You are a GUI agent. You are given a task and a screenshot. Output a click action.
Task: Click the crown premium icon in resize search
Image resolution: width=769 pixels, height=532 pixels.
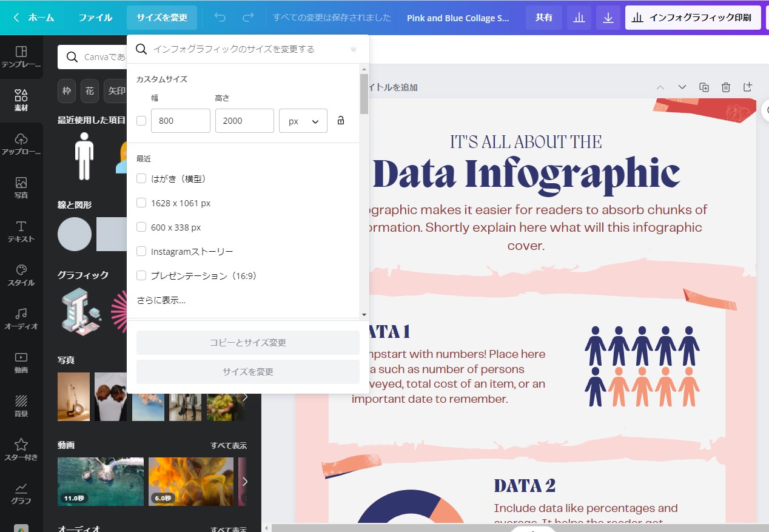click(x=354, y=49)
